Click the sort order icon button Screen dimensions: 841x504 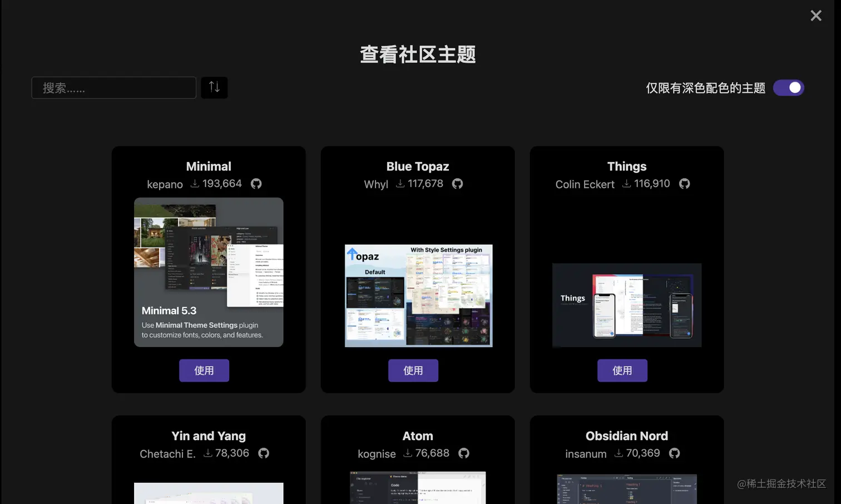214,87
